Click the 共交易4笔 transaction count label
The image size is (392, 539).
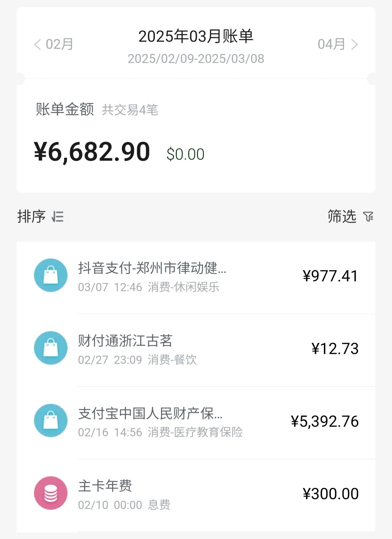[130, 110]
